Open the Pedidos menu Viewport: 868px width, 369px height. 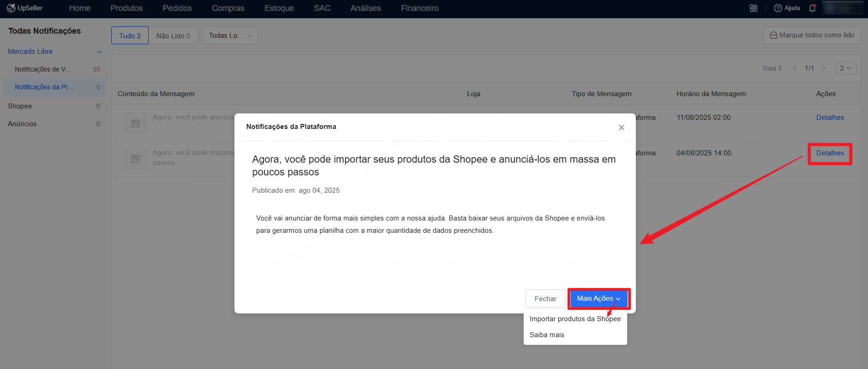[x=177, y=8]
